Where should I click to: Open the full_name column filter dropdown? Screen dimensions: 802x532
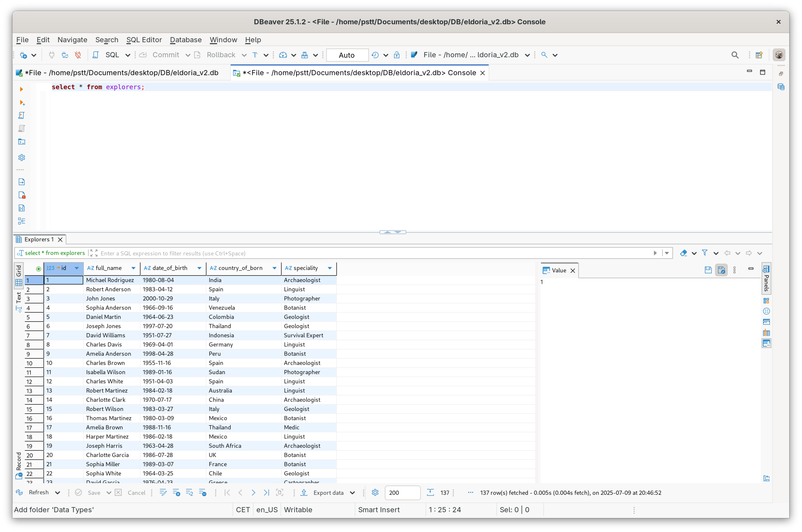coord(133,268)
